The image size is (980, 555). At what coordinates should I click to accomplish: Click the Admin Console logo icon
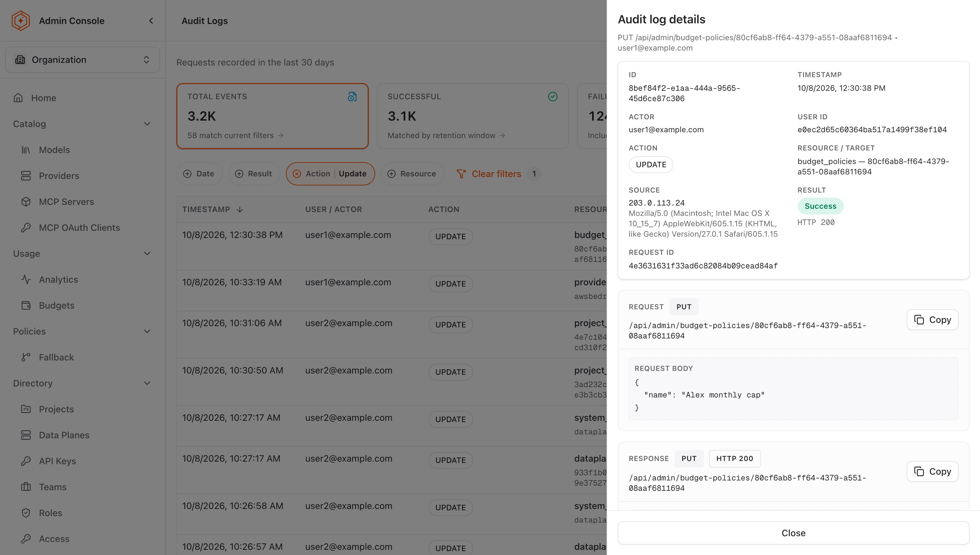click(20, 20)
